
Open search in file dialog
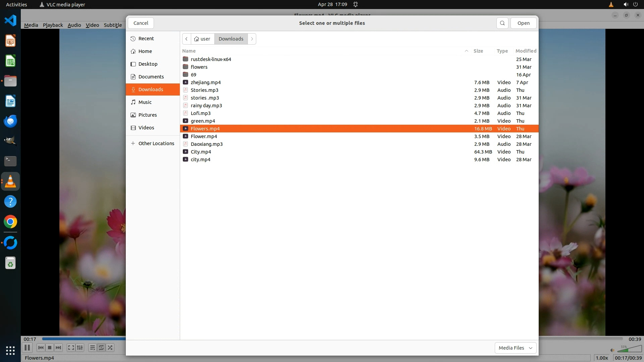point(502,23)
